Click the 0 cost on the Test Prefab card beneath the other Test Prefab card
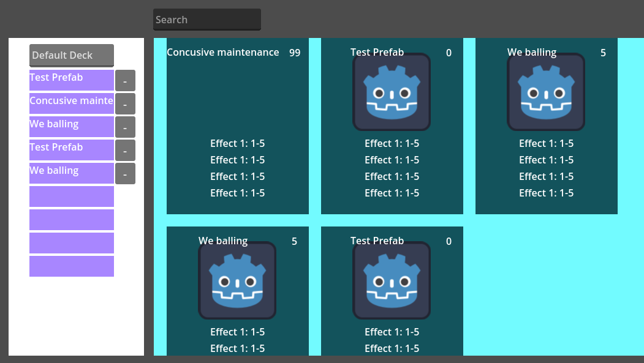The height and width of the screenshot is (363, 644). pyautogui.click(x=449, y=242)
